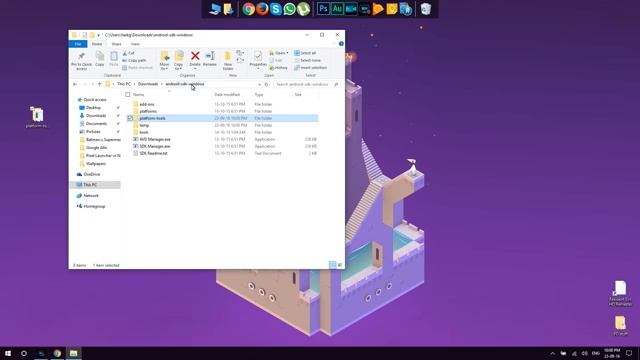Switch to the Share ribbon tab

point(116,44)
